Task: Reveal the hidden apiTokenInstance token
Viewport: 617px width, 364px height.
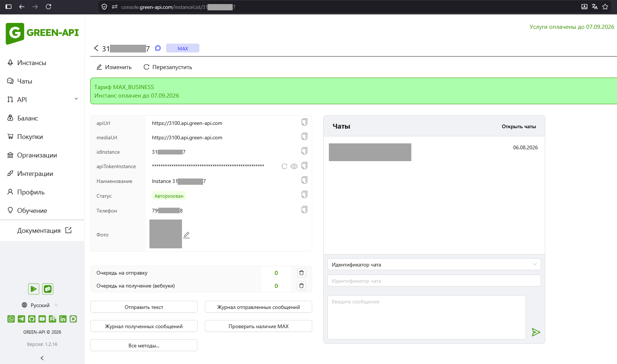Action: (x=294, y=166)
